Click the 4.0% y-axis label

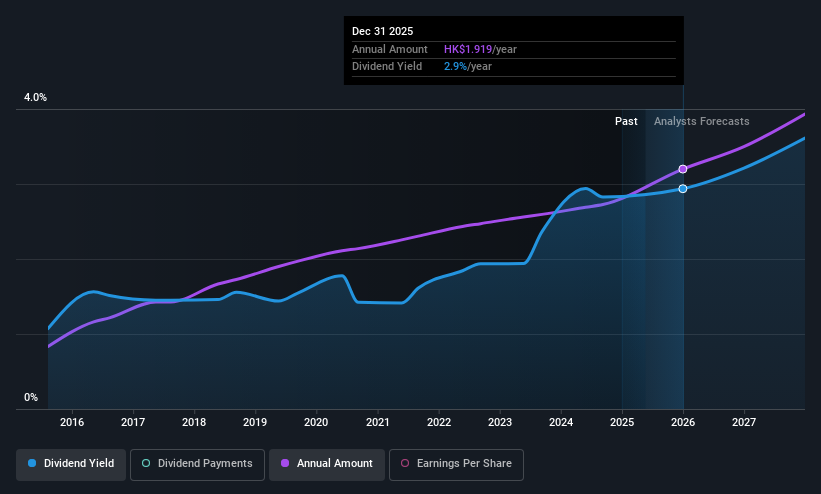(x=35, y=97)
